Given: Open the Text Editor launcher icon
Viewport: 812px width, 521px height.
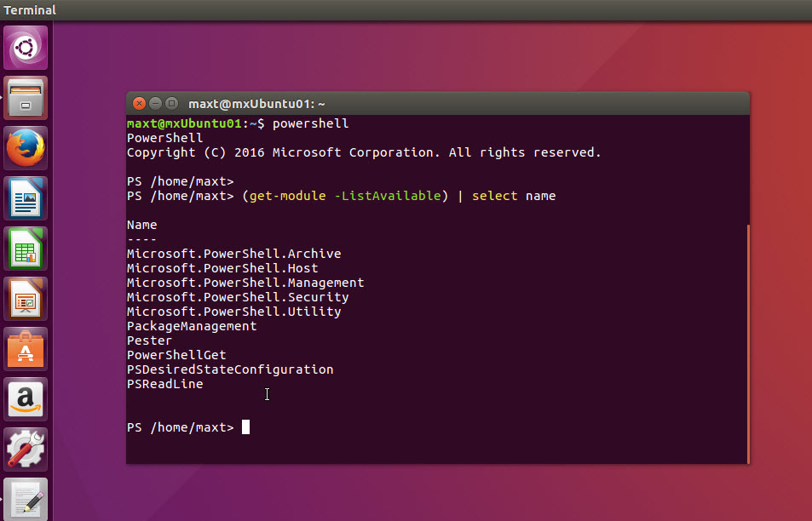Looking at the screenshot, I should coord(26,499).
